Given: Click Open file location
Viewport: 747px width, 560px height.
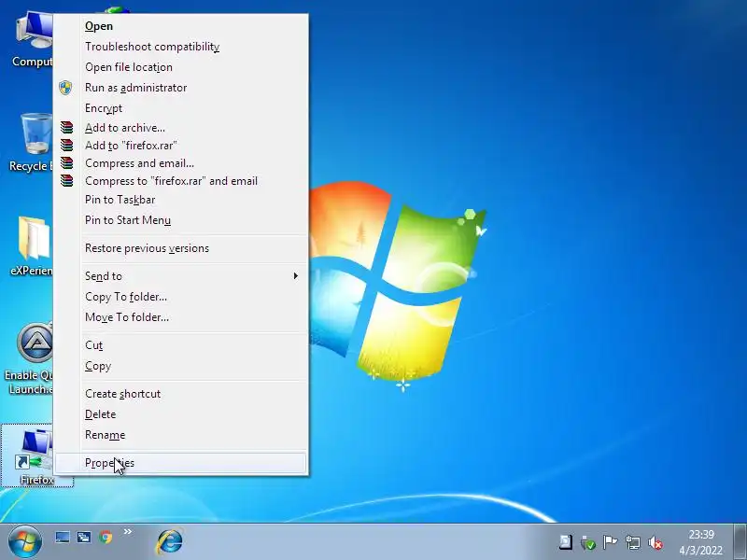Looking at the screenshot, I should click(181, 67).
